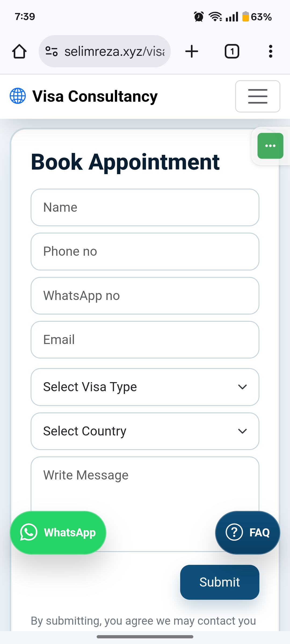Tap the green floating ellipsis widget
The height and width of the screenshot is (644, 290).
pos(270,145)
